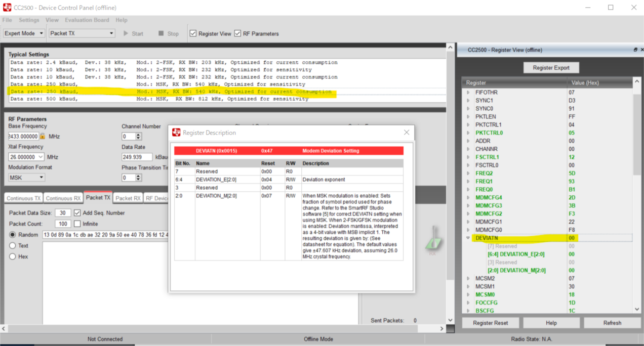Click the Phase Transition Time stepper
The height and width of the screenshot is (346, 644).
pyautogui.click(x=138, y=178)
